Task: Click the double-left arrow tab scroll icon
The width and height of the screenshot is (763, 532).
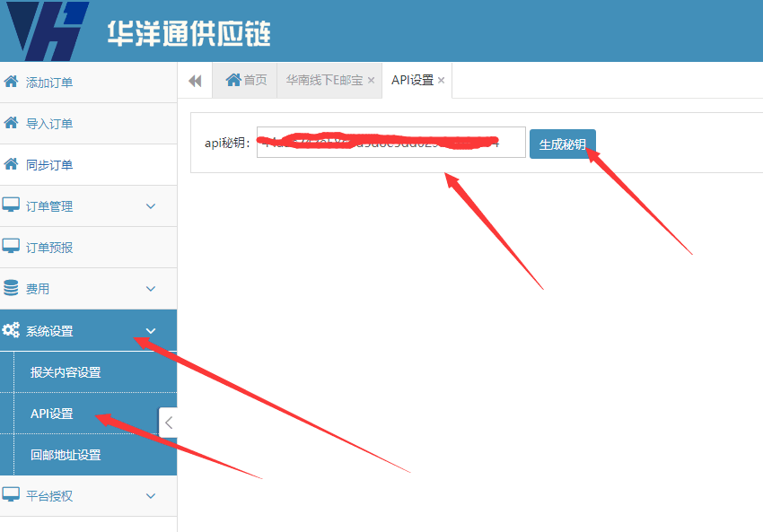Action: coord(195,81)
